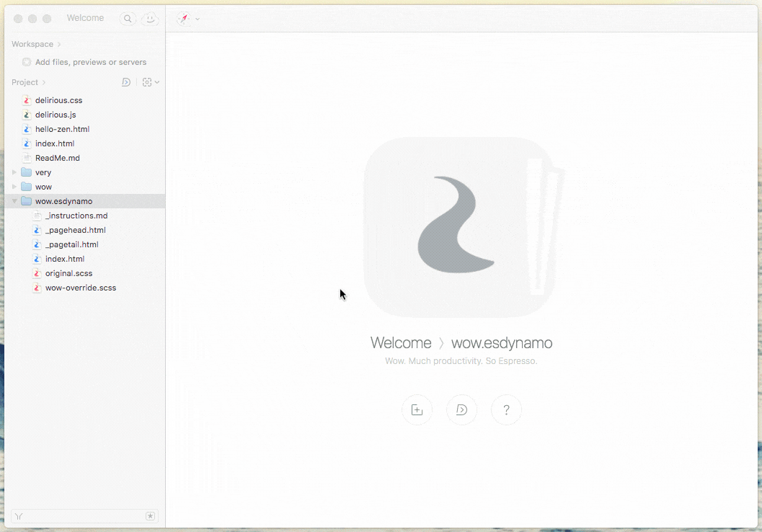Click the Welcome breadcrumb text
Screen dimensions: 762x532
[x=401, y=343]
